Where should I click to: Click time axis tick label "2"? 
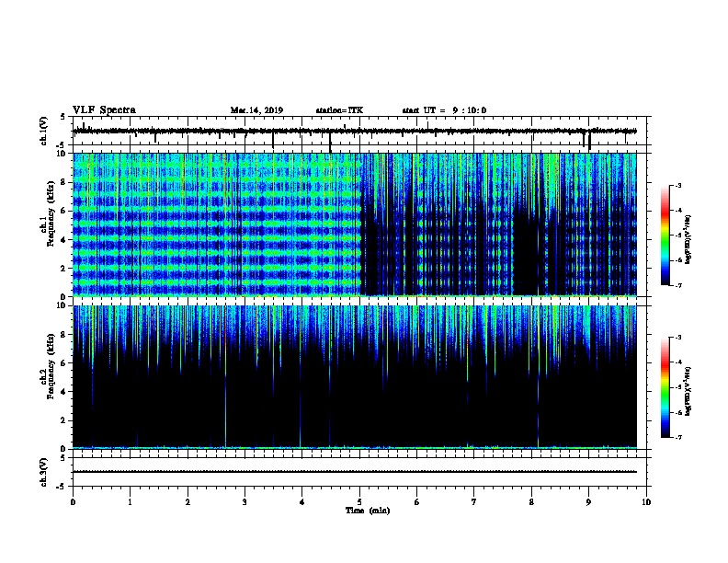click(188, 501)
